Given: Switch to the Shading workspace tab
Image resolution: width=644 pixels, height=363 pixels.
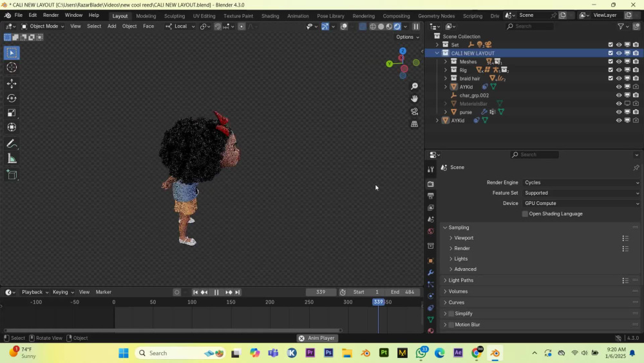Looking at the screenshot, I should pyautogui.click(x=270, y=16).
